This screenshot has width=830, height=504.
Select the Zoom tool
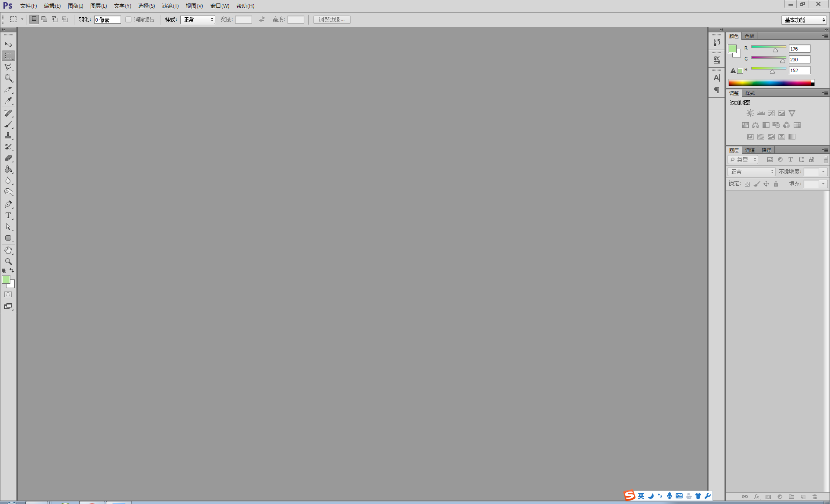[x=8, y=261]
